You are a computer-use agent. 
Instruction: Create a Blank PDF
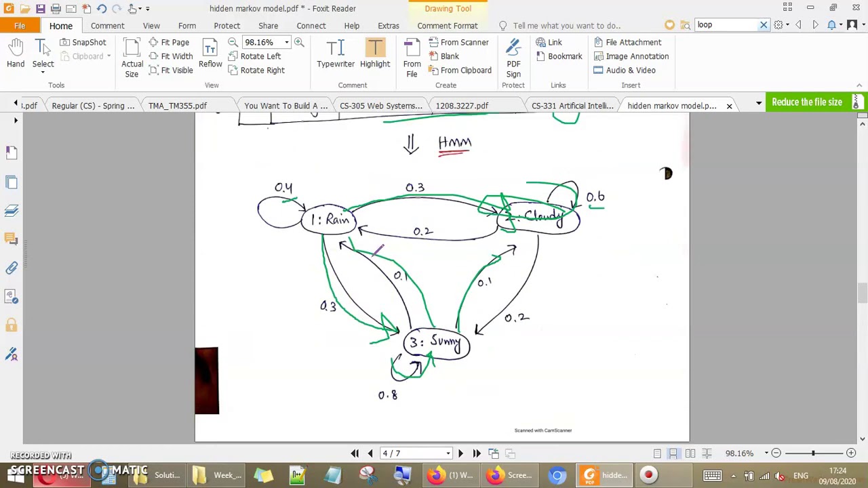tap(444, 56)
